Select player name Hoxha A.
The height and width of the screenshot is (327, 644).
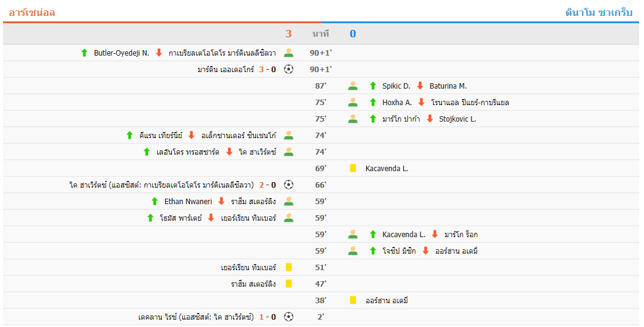pyautogui.click(x=397, y=102)
